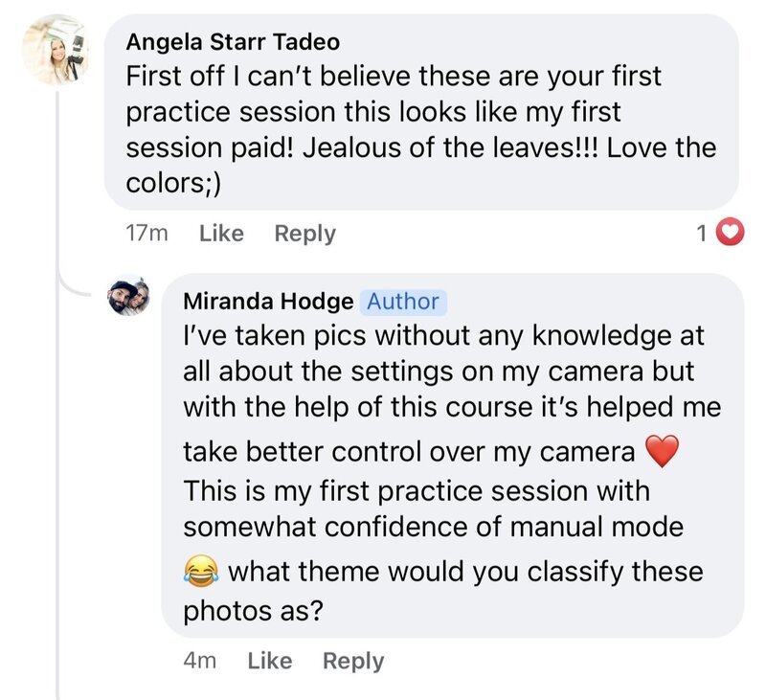766x700 pixels.
Task: Open Miranda Hodge's profile picture
Action: 127,298
